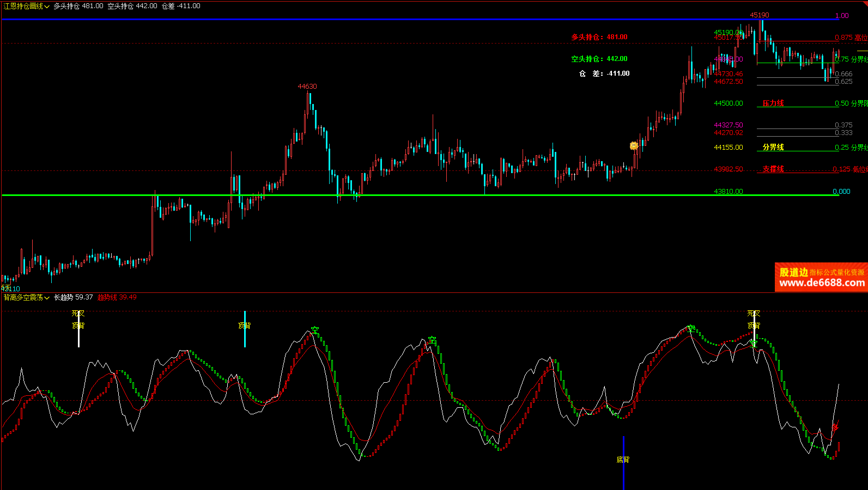The height and width of the screenshot is (490, 868).
Task: Click the 多头持仓 481.00 header value
Action: pos(78,7)
